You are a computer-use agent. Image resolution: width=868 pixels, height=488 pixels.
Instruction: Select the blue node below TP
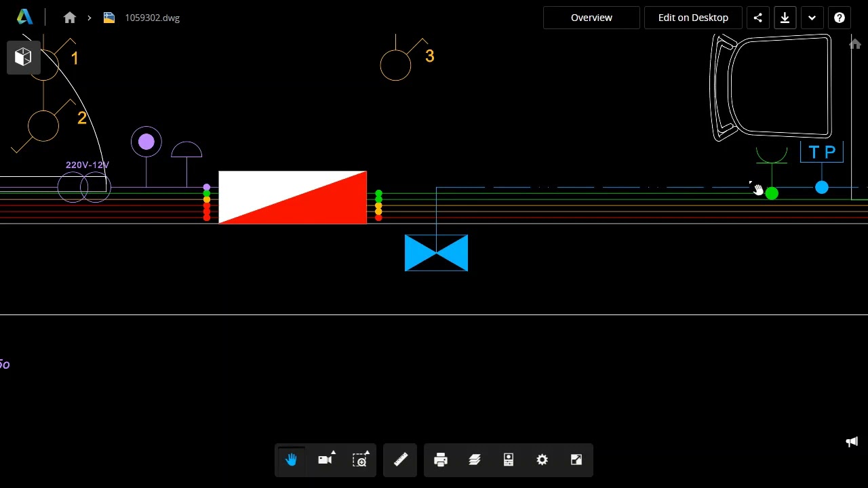[822, 187]
